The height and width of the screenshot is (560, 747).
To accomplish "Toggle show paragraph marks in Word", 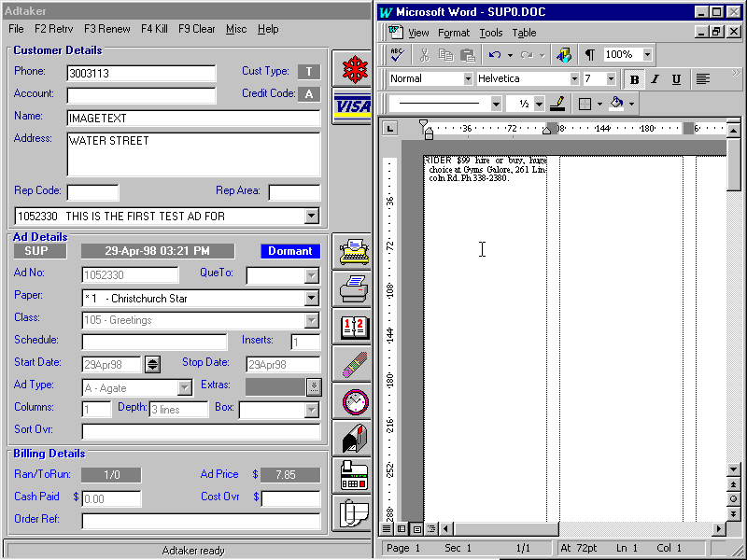I will click(x=590, y=55).
